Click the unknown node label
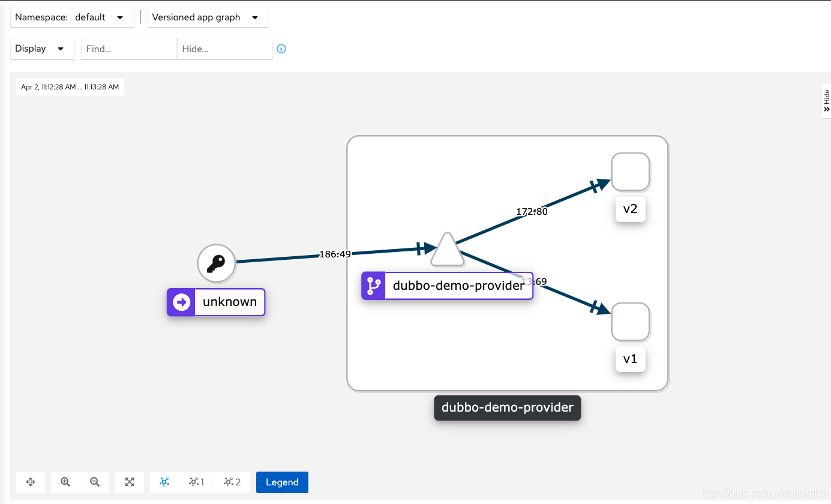 216,302
